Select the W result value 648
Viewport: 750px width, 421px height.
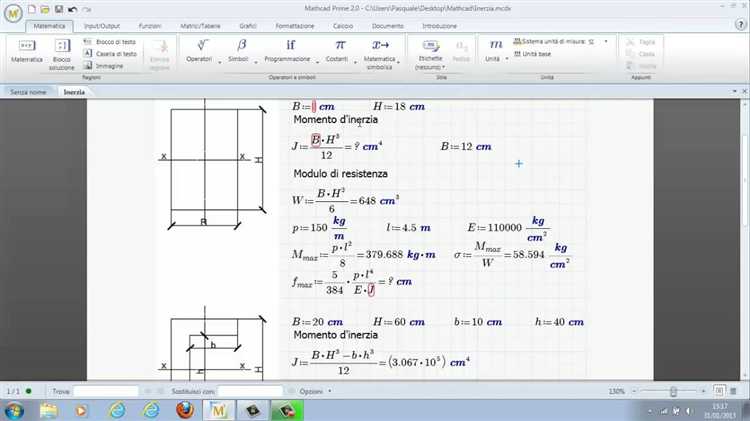(x=367, y=201)
